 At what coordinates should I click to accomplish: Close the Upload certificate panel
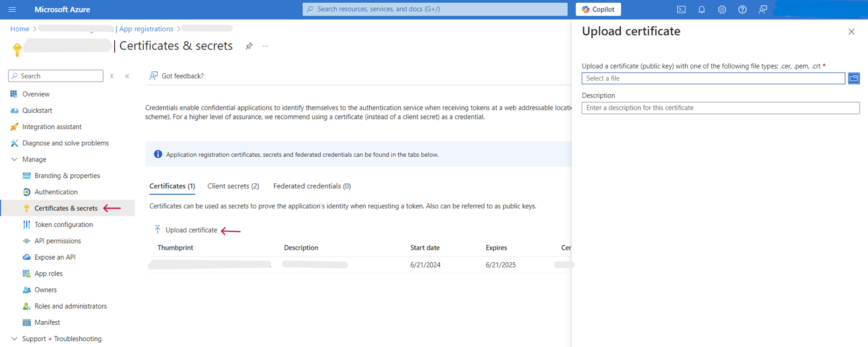[x=851, y=32]
